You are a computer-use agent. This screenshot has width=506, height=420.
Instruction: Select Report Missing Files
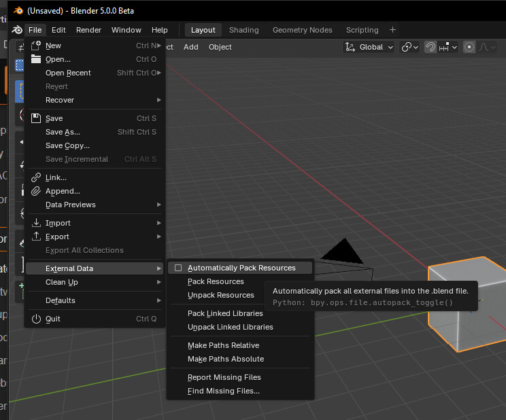(x=240, y=377)
